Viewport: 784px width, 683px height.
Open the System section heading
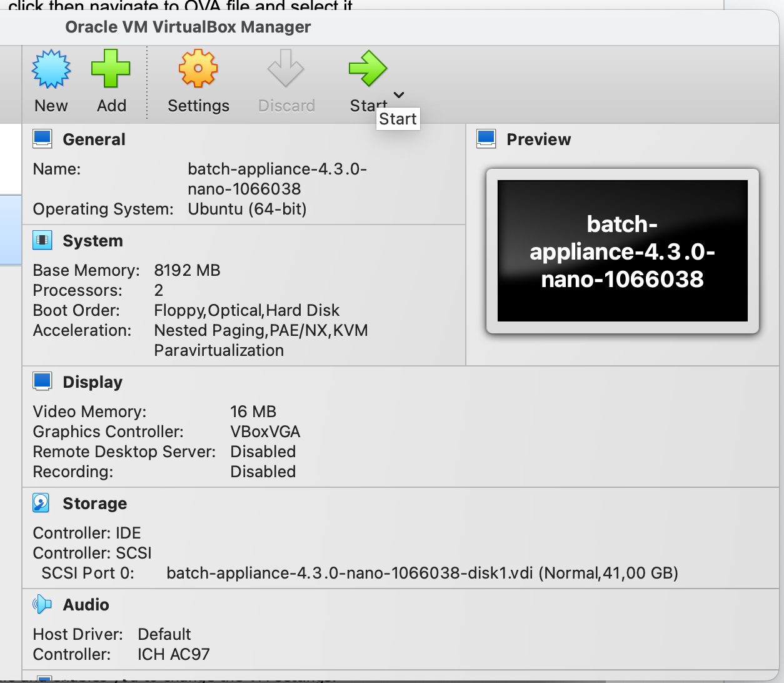point(93,241)
